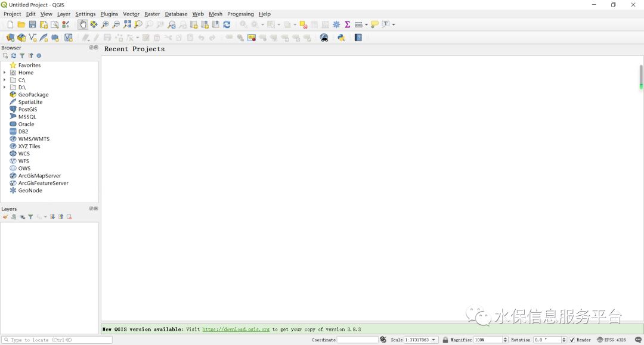Open the Plugins menu
The image size is (644, 345).
[109, 14]
